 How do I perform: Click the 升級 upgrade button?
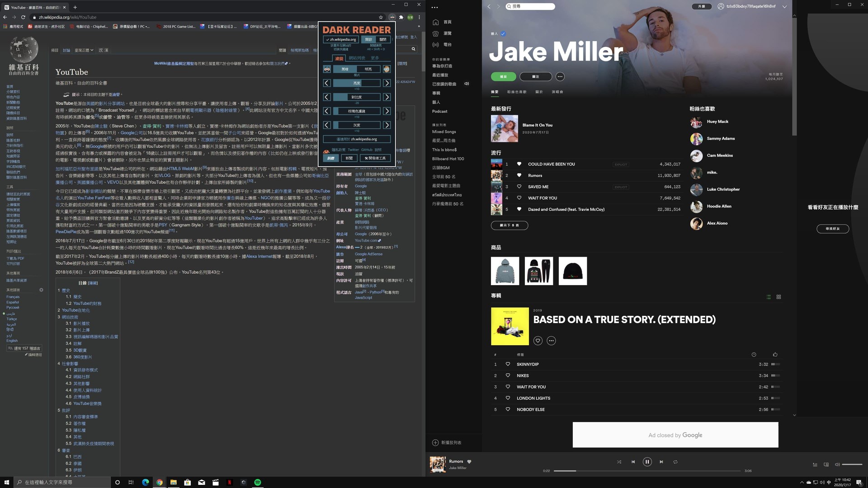coord(701,6)
